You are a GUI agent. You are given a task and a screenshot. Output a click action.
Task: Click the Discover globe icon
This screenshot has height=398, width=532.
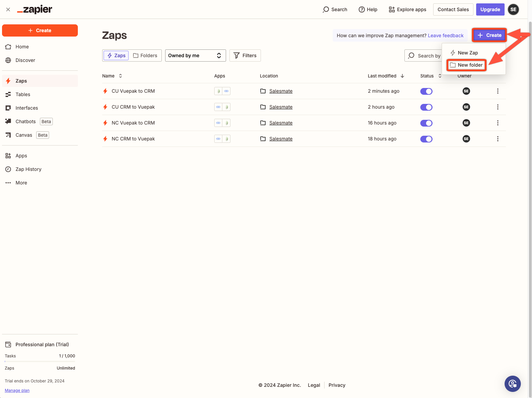tap(8, 60)
